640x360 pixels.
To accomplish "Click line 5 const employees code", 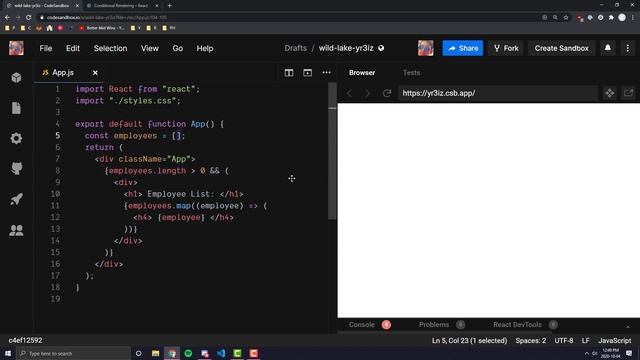I will [135, 136].
